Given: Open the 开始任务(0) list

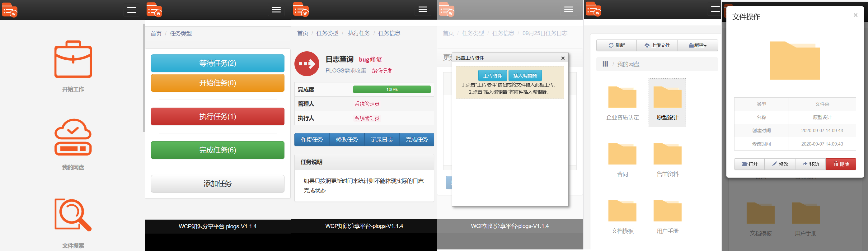Looking at the screenshot, I should click(218, 83).
